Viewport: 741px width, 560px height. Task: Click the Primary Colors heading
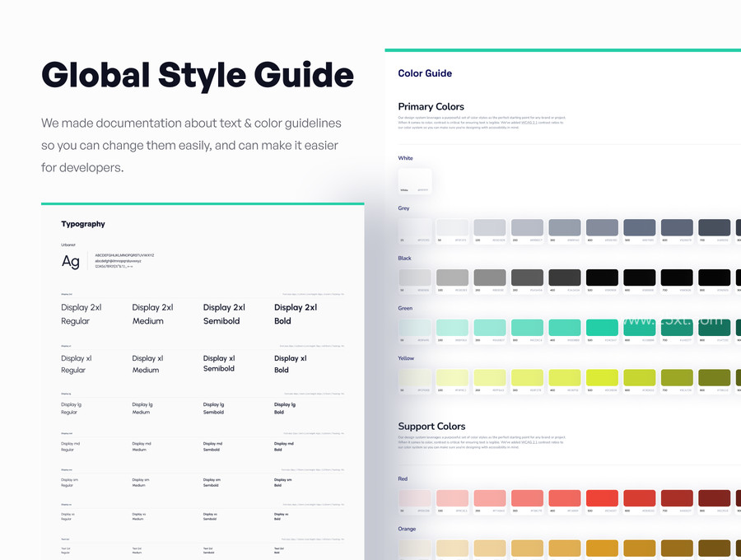[x=431, y=106]
